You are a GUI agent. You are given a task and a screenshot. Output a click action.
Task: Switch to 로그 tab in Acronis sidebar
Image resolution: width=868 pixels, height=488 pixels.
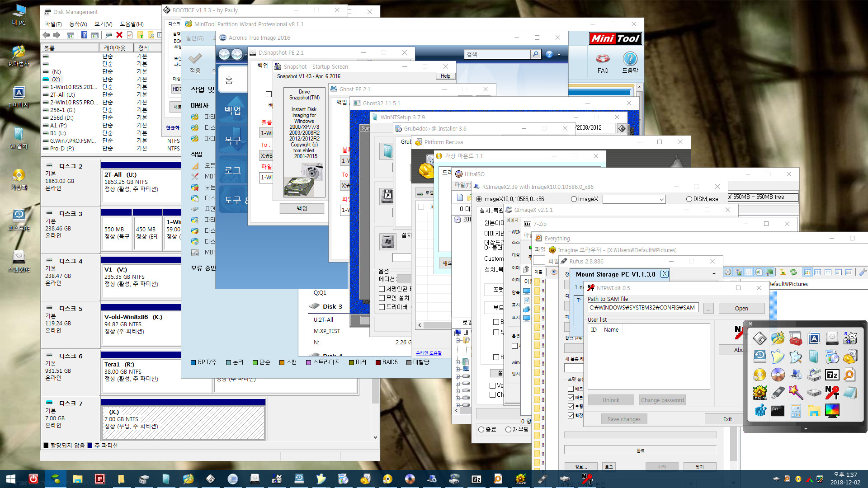[232, 170]
